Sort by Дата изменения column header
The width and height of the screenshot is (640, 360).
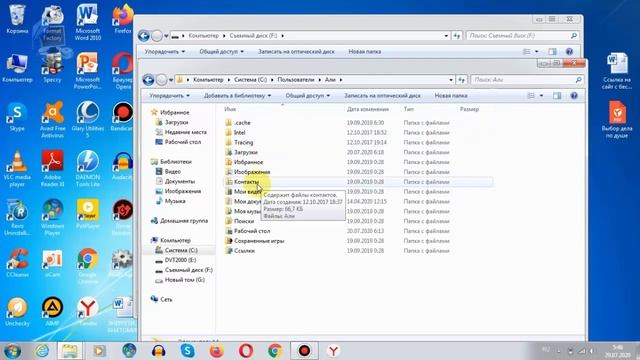pos(368,109)
